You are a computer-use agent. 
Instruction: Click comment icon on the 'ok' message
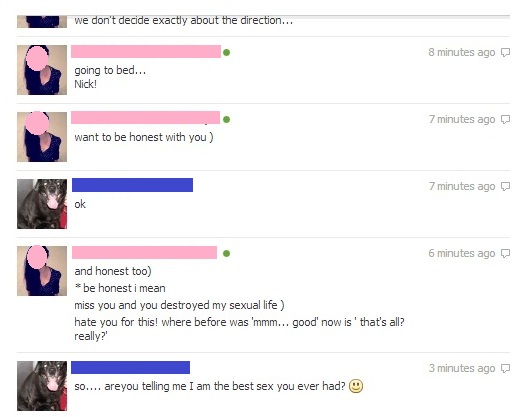(506, 187)
